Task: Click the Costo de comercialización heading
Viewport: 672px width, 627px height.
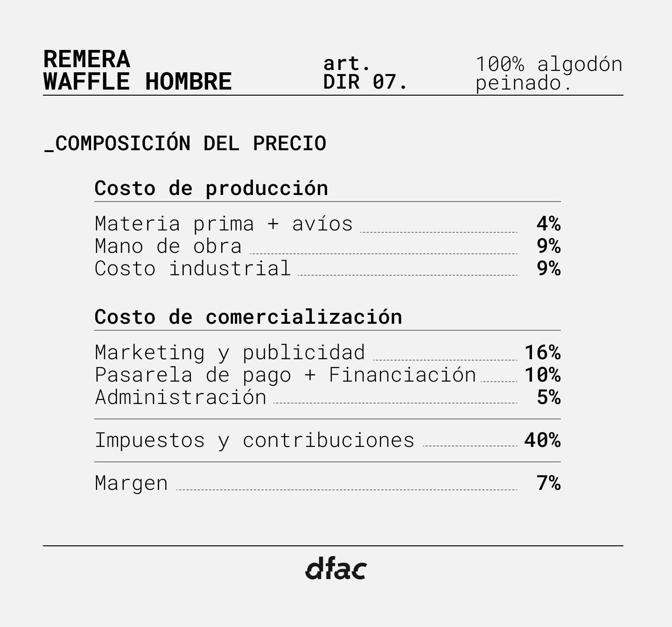Action: pos(248,317)
